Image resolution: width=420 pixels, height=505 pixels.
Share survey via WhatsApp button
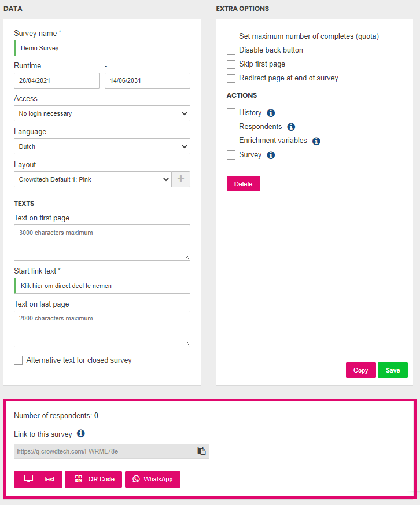[153, 479]
